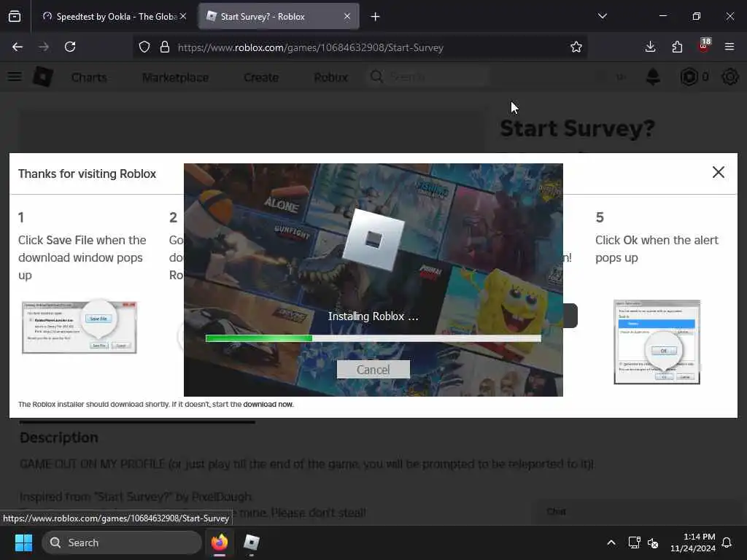Open the Firefox View icon
This screenshot has height=560, width=747.
15,17
